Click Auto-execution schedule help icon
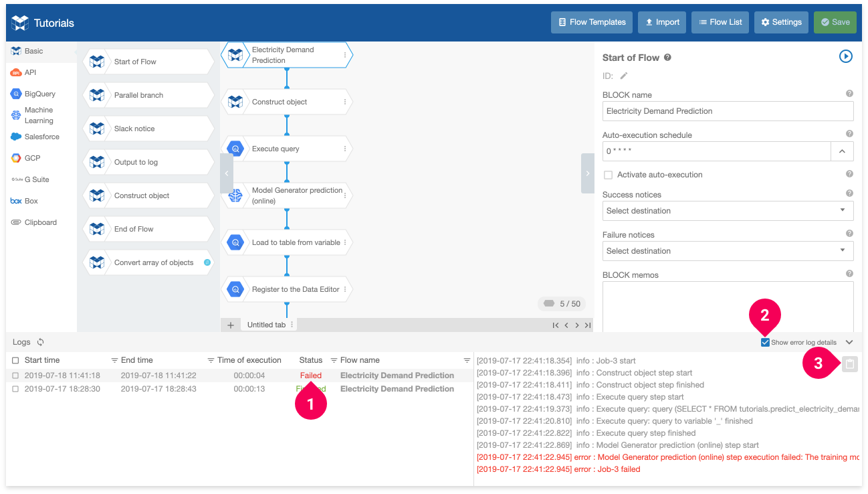The width and height of the screenshot is (868, 494). pyautogui.click(x=849, y=134)
